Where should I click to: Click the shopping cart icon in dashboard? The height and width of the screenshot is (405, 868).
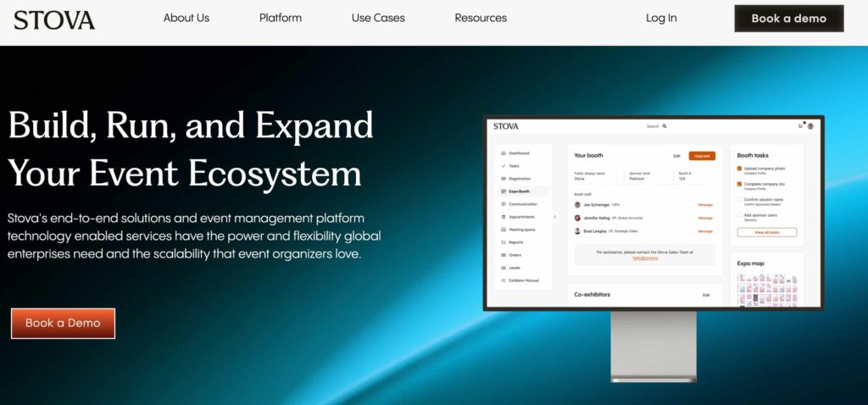(799, 126)
